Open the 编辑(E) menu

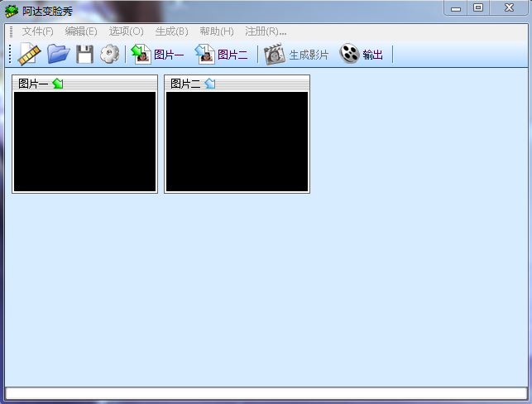pos(81,31)
